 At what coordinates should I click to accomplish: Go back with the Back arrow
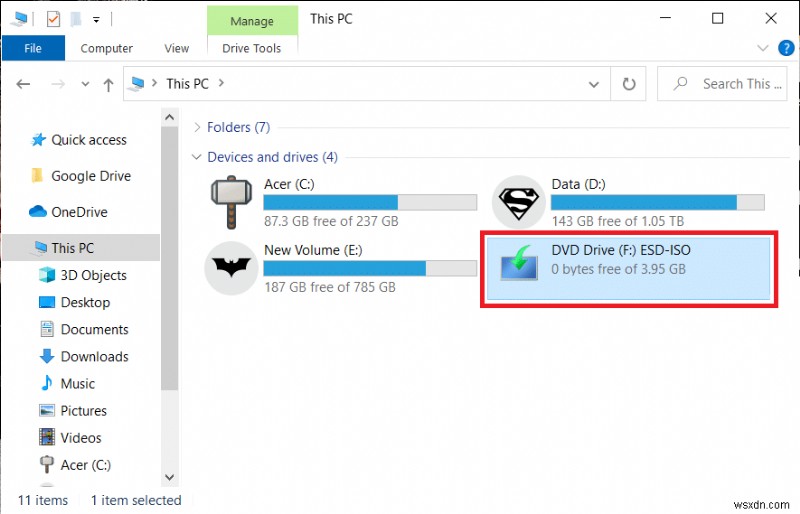pyautogui.click(x=23, y=84)
